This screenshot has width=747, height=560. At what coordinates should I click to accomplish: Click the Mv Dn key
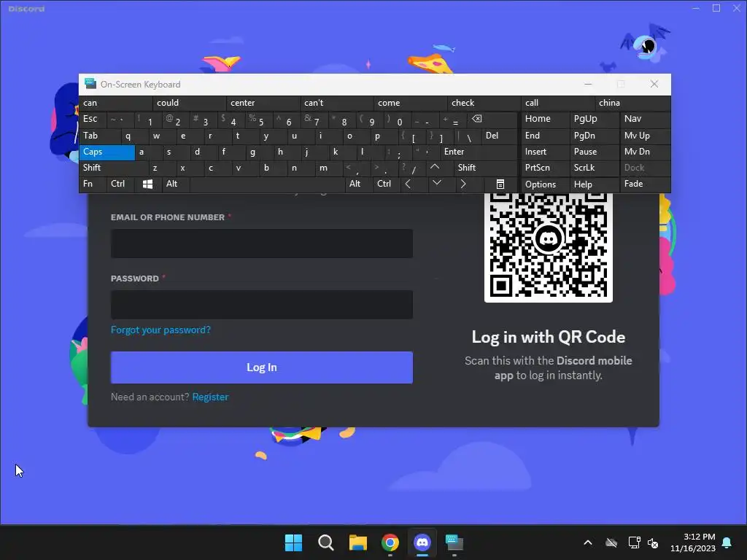coord(645,152)
